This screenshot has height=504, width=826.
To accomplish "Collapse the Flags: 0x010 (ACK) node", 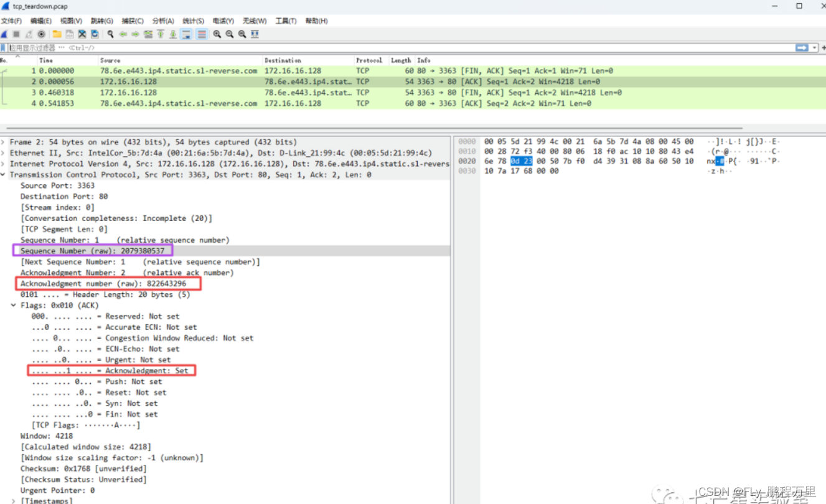I will [x=14, y=306].
